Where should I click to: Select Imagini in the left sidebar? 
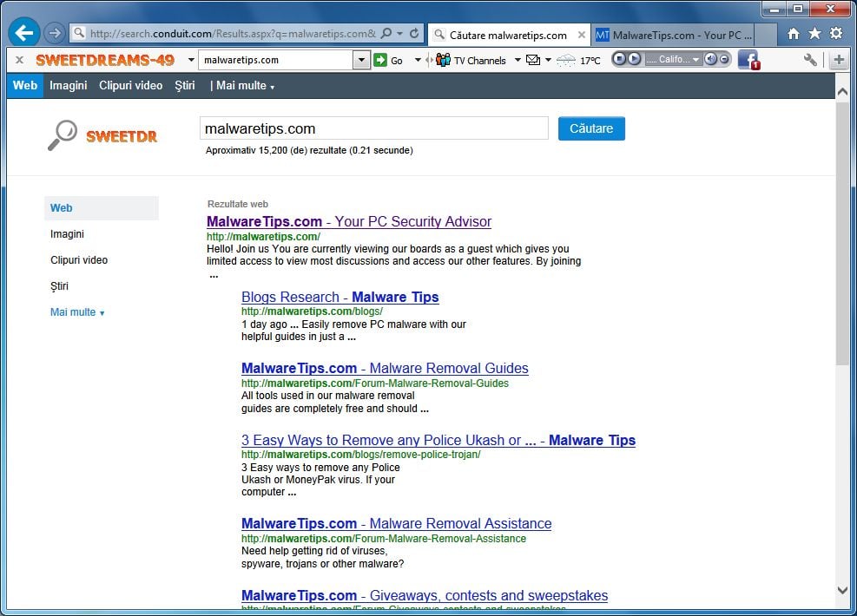point(67,234)
